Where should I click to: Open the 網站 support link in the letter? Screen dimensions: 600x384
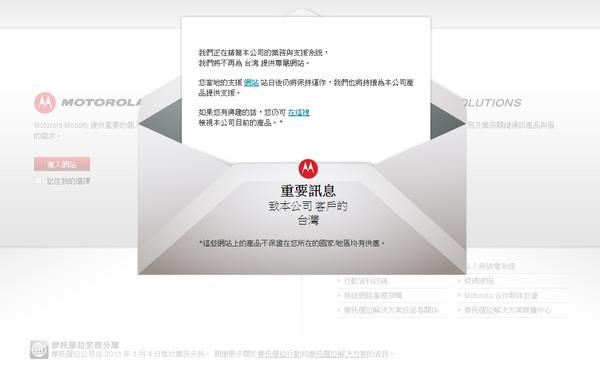251,83
